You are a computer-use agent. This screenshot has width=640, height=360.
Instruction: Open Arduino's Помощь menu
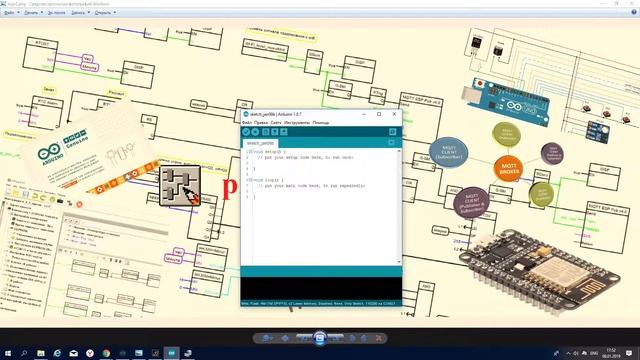click(x=321, y=122)
